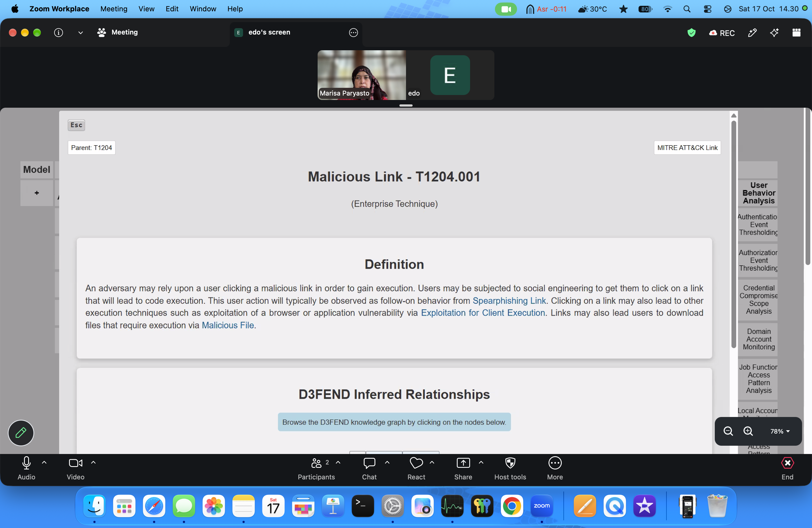Open Host tools shield
Screen dimensions: 812x528
pyautogui.click(x=510, y=469)
